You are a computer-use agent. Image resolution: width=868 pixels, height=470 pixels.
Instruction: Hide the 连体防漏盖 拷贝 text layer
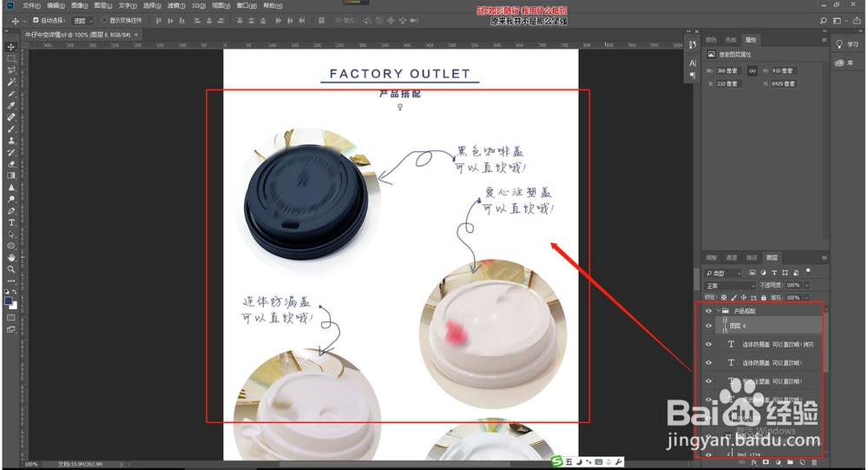[x=708, y=344]
